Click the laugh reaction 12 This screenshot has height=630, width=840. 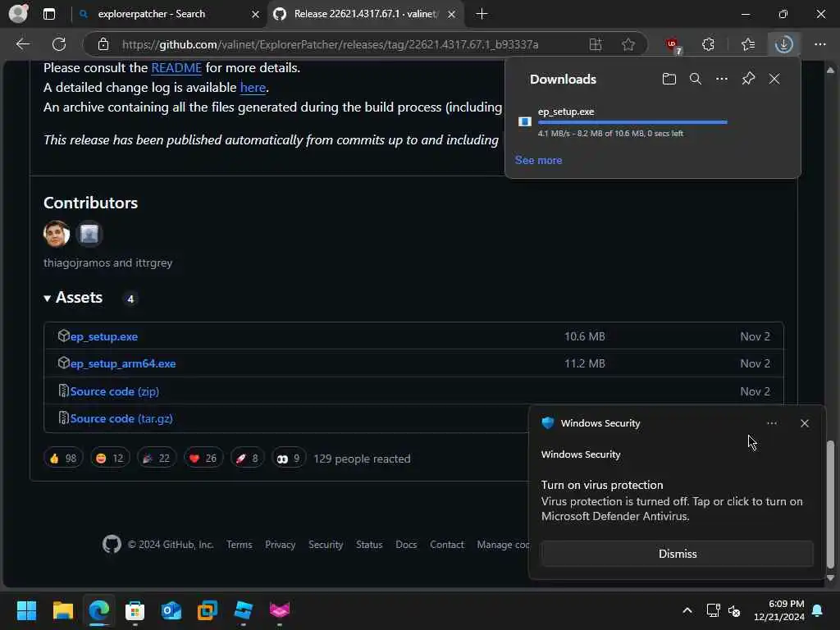110,459
